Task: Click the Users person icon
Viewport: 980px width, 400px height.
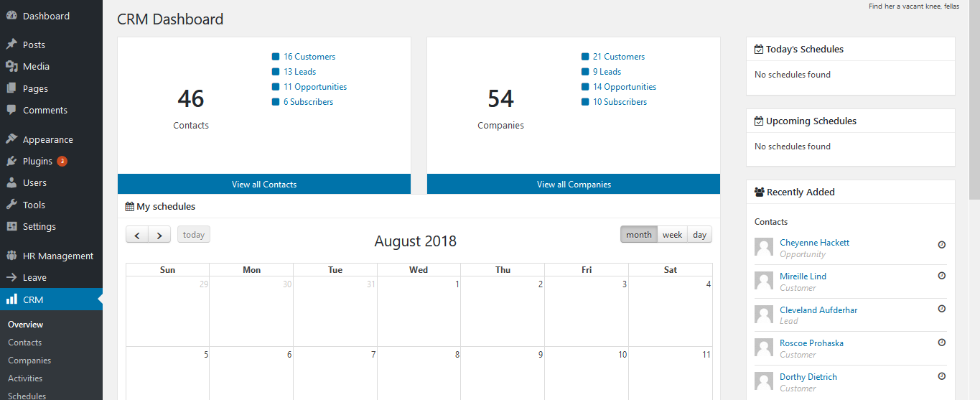Action: click(11, 182)
